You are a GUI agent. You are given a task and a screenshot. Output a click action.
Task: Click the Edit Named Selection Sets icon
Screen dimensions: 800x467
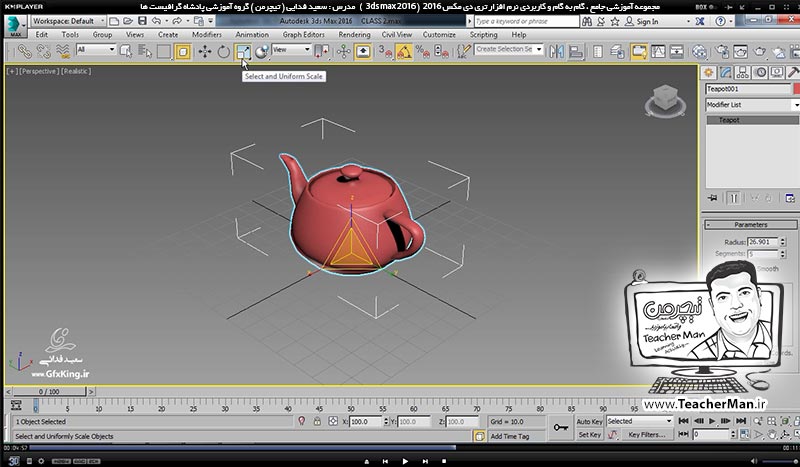point(463,51)
